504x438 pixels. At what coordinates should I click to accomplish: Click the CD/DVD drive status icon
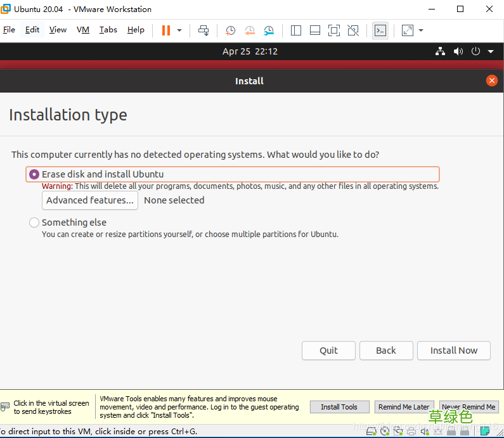point(385,431)
